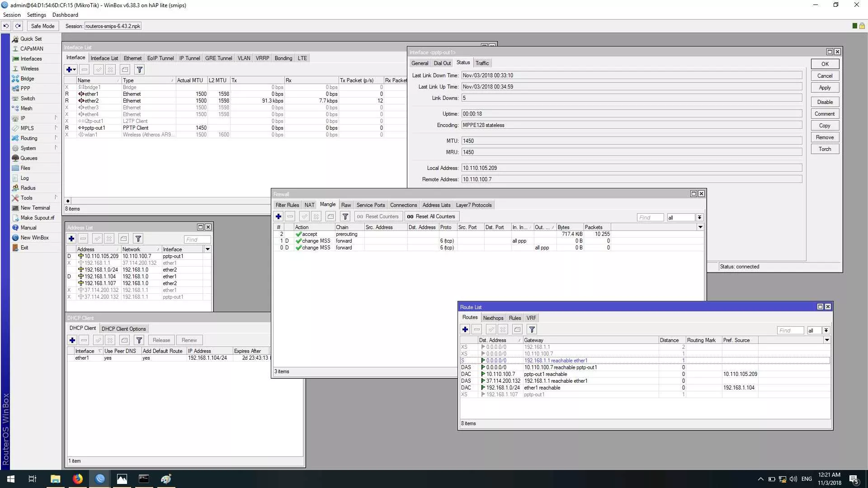This screenshot has height=488, width=868.
Task: Expand the Routing submenu in sidebar
Action: [35, 138]
